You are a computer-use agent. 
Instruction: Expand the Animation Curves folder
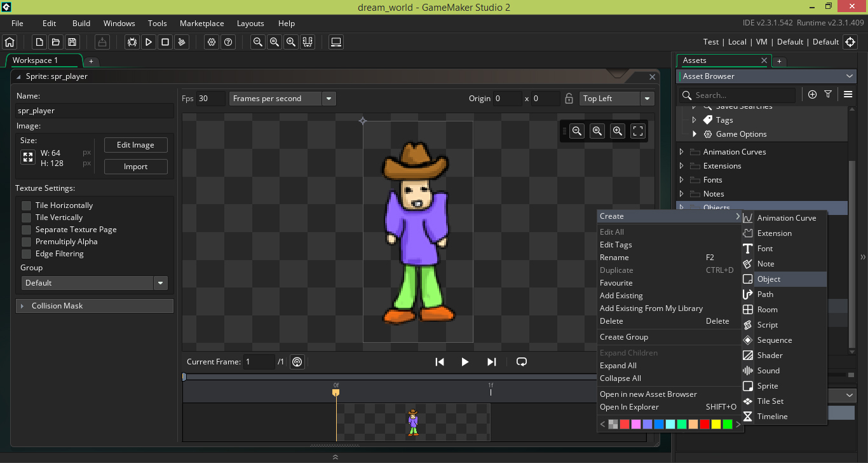pyautogui.click(x=682, y=152)
